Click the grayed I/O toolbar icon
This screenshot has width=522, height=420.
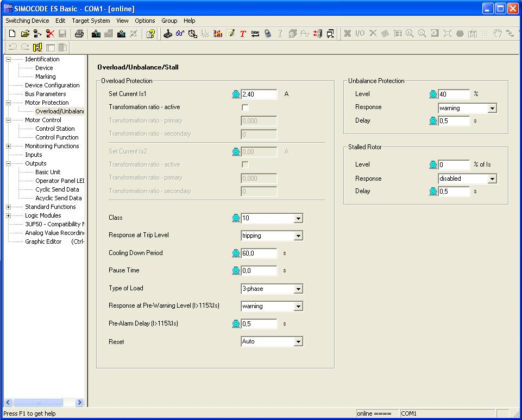360,34
